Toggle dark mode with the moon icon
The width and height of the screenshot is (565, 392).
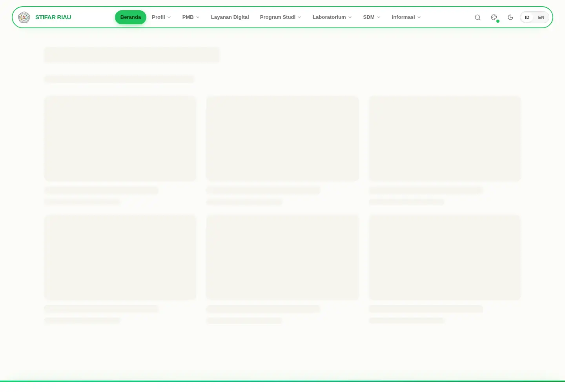coord(510,17)
